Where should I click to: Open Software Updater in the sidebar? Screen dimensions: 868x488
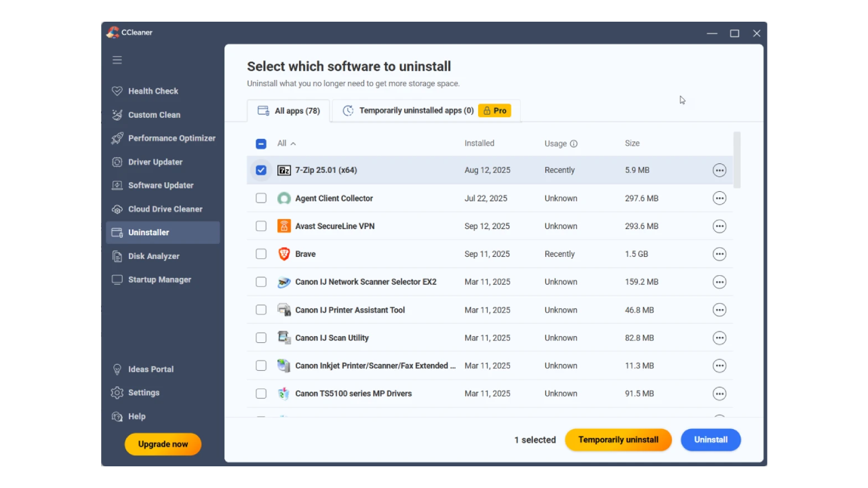click(x=163, y=185)
